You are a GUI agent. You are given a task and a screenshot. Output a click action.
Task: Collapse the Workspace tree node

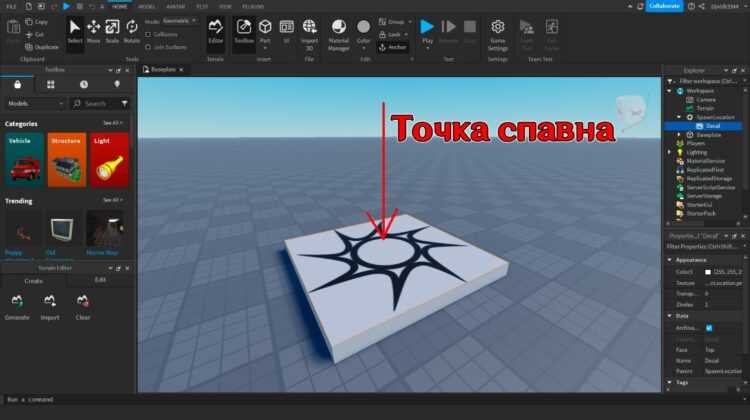click(x=670, y=90)
